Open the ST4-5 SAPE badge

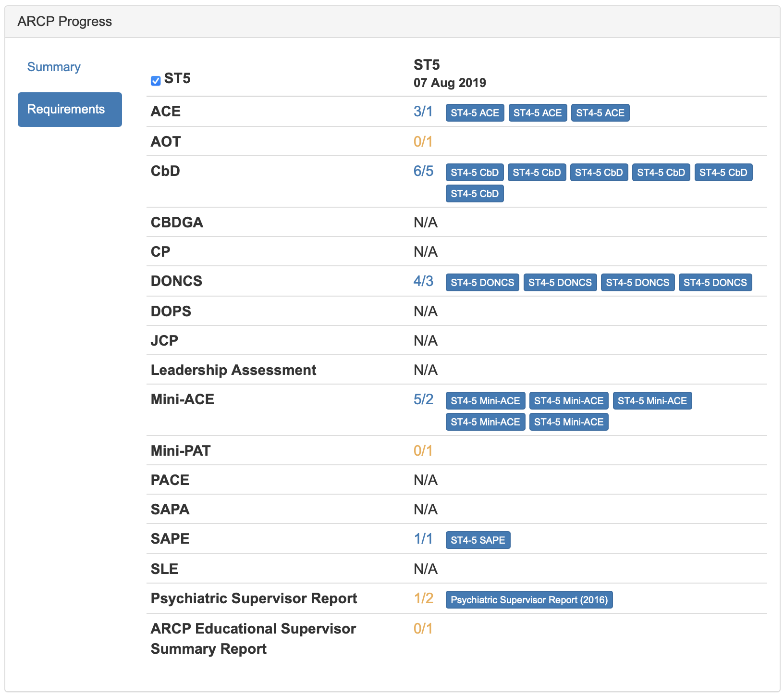(478, 540)
